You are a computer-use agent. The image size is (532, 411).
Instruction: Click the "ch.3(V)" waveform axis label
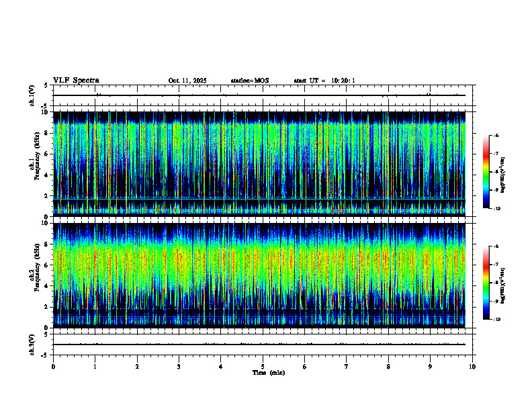(x=32, y=345)
